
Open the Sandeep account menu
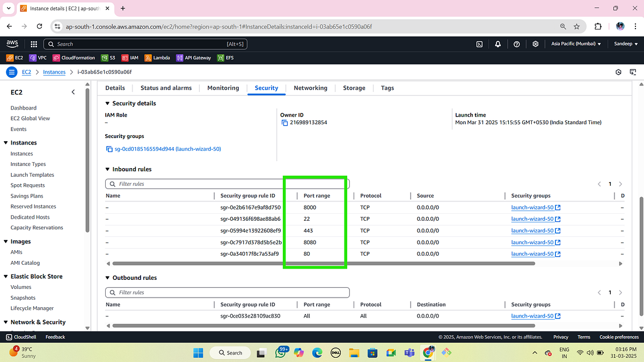pos(625,44)
